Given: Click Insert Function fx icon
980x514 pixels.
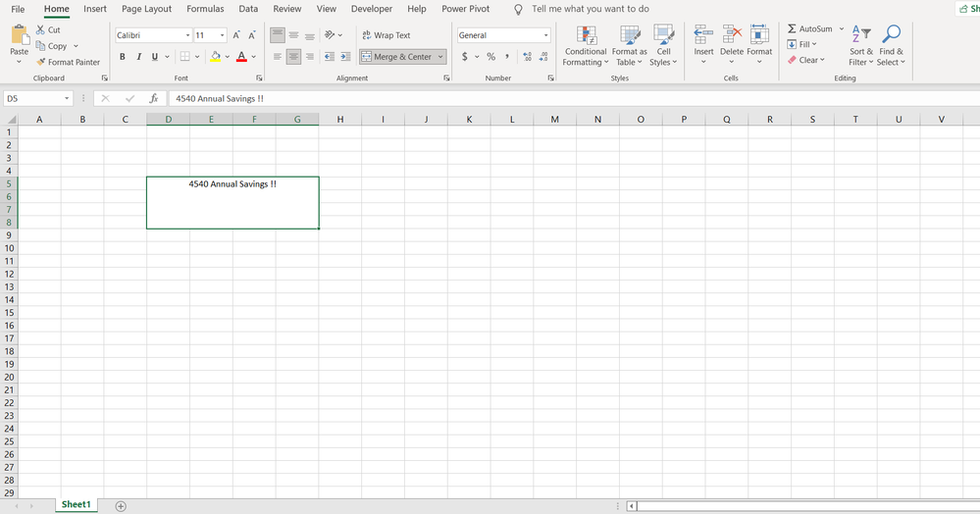Looking at the screenshot, I should coord(154,99).
